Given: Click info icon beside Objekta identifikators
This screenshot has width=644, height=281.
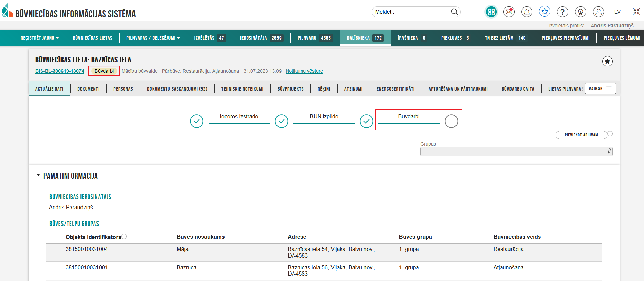Looking at the screenshot, I should tap(124, 236).
